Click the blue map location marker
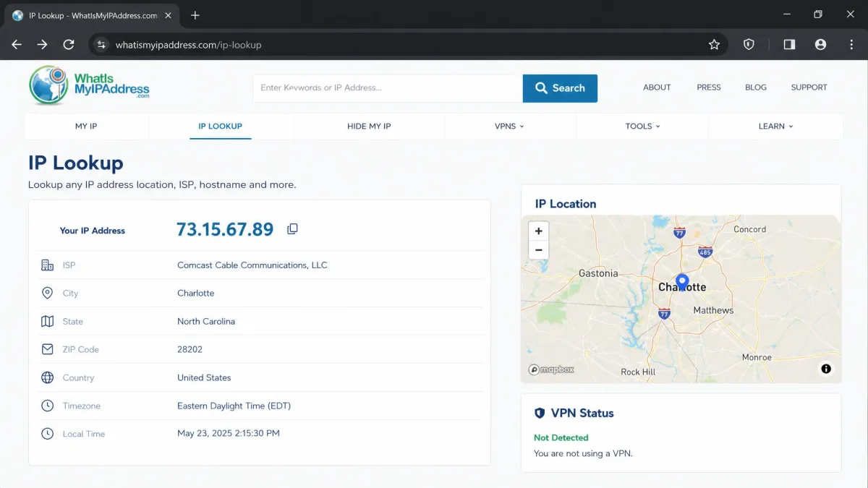The image size is (868, 488). (682, 283)
